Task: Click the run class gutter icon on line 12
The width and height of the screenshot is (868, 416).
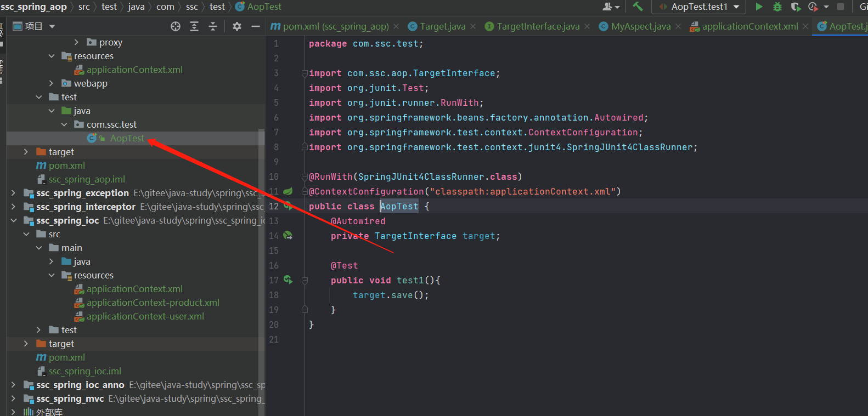Action: tap(288, 206)
